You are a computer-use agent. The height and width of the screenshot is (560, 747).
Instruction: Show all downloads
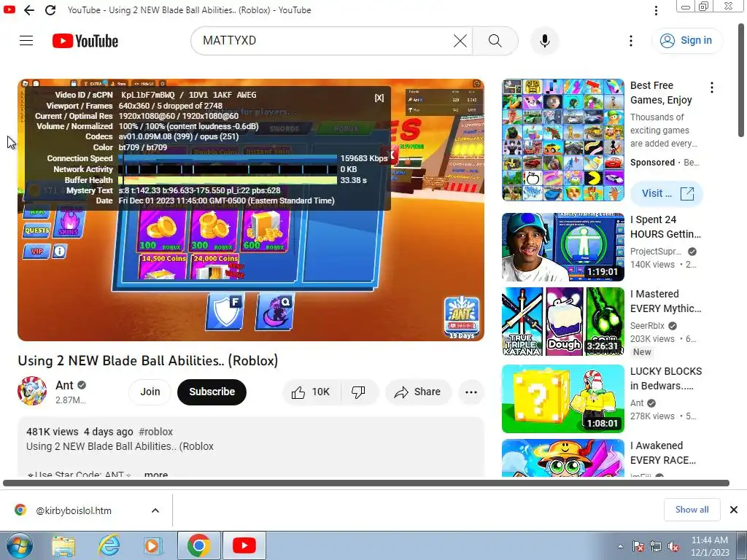(692, 510)
